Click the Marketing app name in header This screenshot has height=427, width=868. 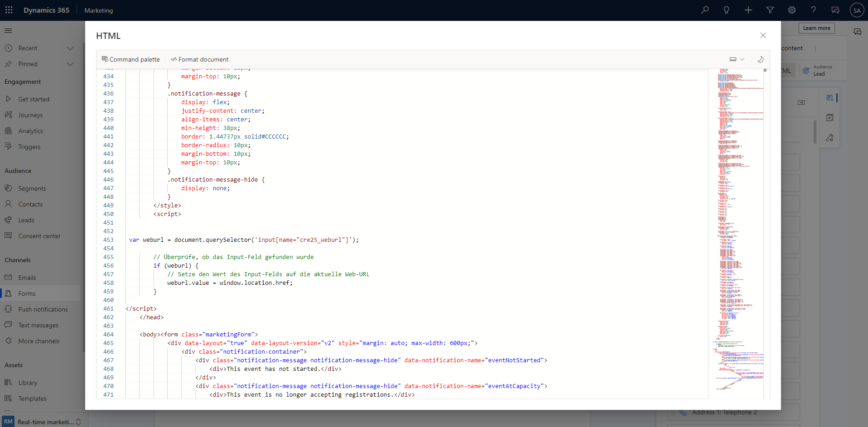pos(98,10)
